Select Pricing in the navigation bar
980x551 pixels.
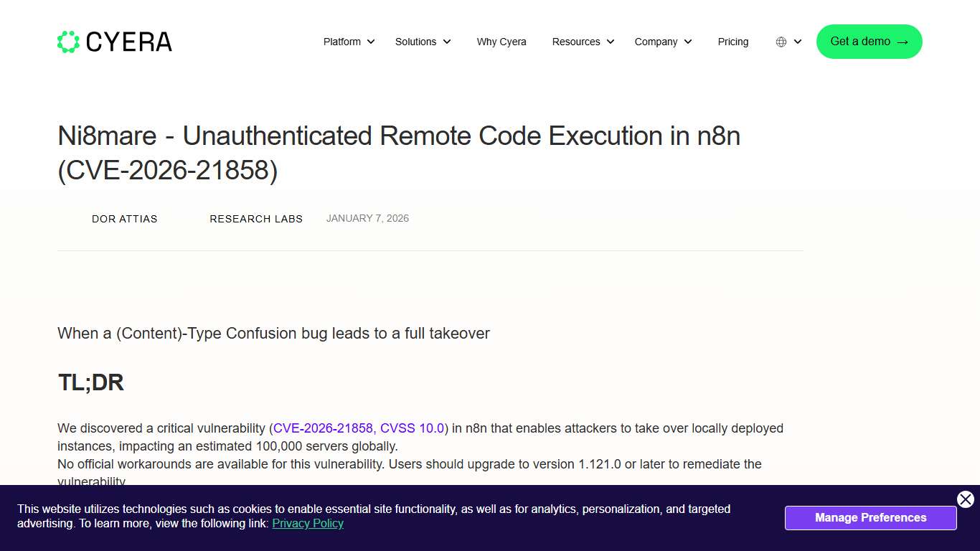click(733, 42)
